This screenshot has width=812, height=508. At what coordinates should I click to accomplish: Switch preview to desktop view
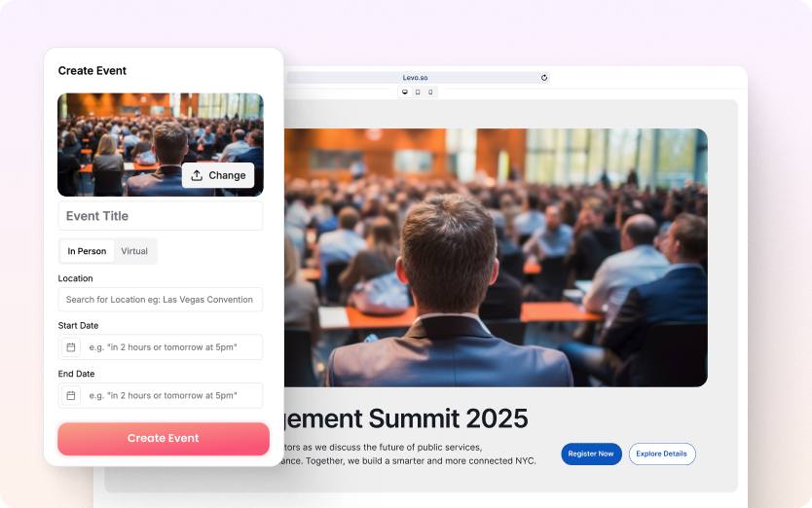tap(405, 92)
